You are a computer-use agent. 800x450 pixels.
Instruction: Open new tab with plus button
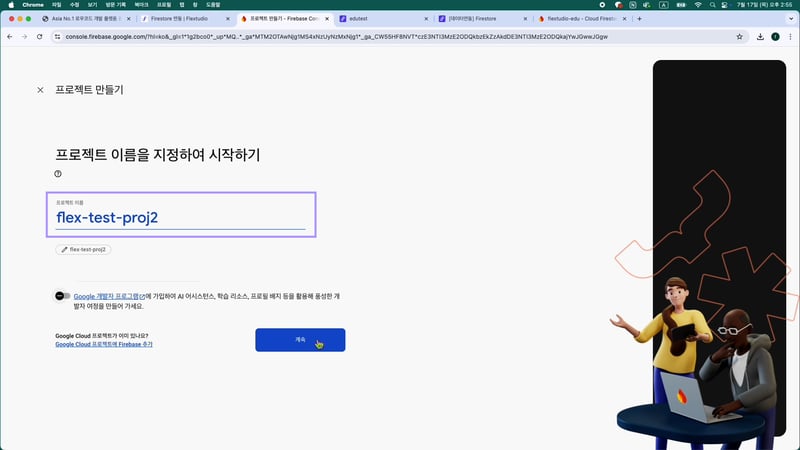click(639, 19)
